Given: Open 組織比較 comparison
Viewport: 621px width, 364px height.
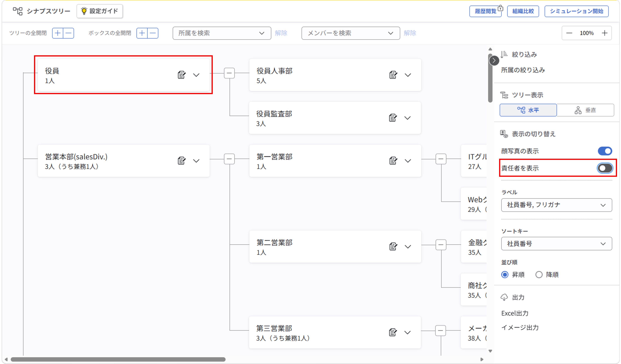Looking at the screenshot, I should click(523, 11).
